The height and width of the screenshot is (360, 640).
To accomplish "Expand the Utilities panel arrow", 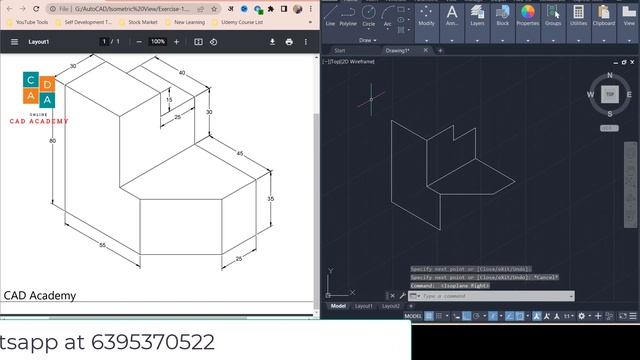I will point(578,40).
